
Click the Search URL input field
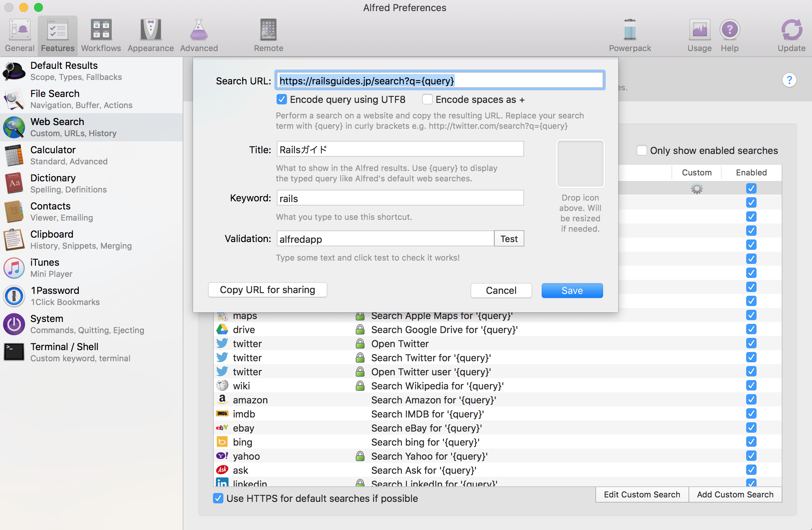440,80
